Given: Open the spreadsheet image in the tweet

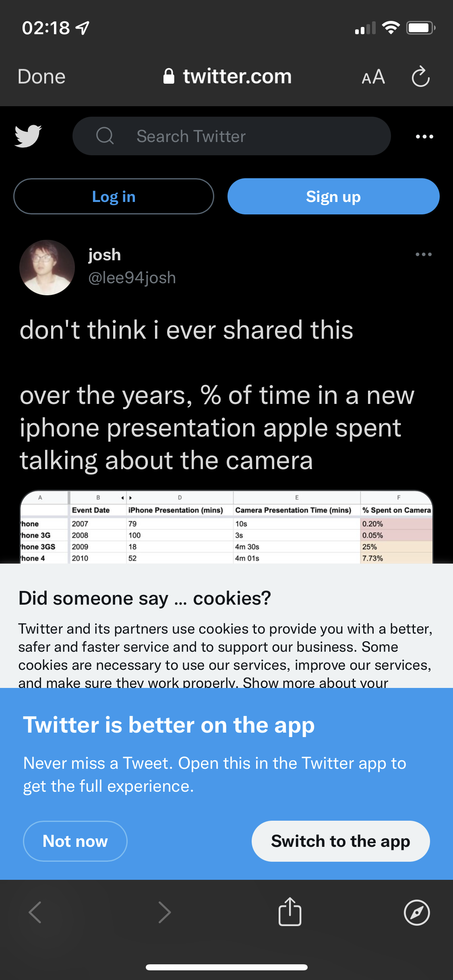Looking at the screenshot, I should tap(226, 527).
